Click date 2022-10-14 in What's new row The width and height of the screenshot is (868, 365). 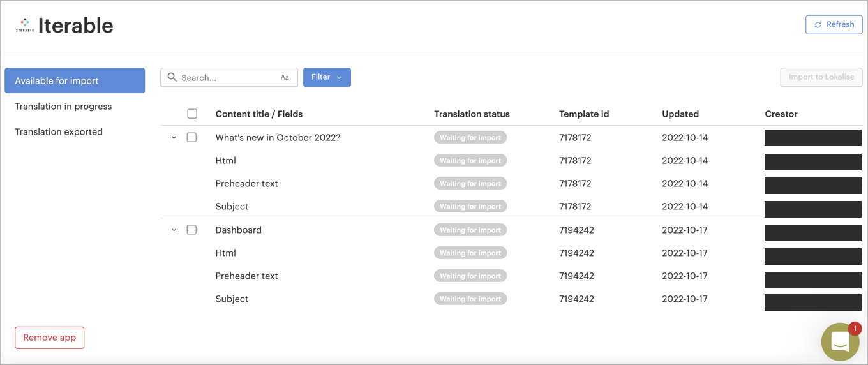tap(685, 138)
